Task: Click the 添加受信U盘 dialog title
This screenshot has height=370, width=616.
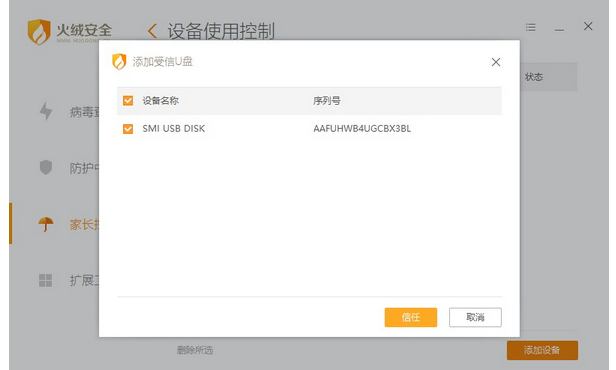Action: [x=163, y=62]
